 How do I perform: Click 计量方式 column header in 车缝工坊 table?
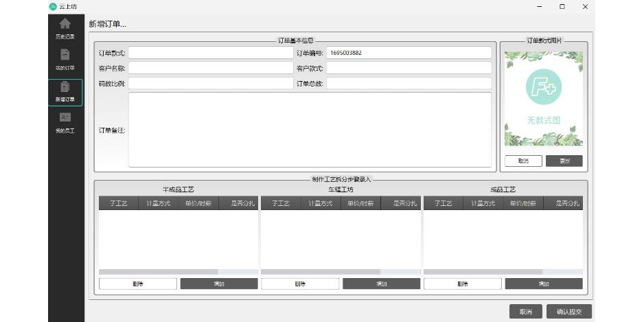[321, 203]
